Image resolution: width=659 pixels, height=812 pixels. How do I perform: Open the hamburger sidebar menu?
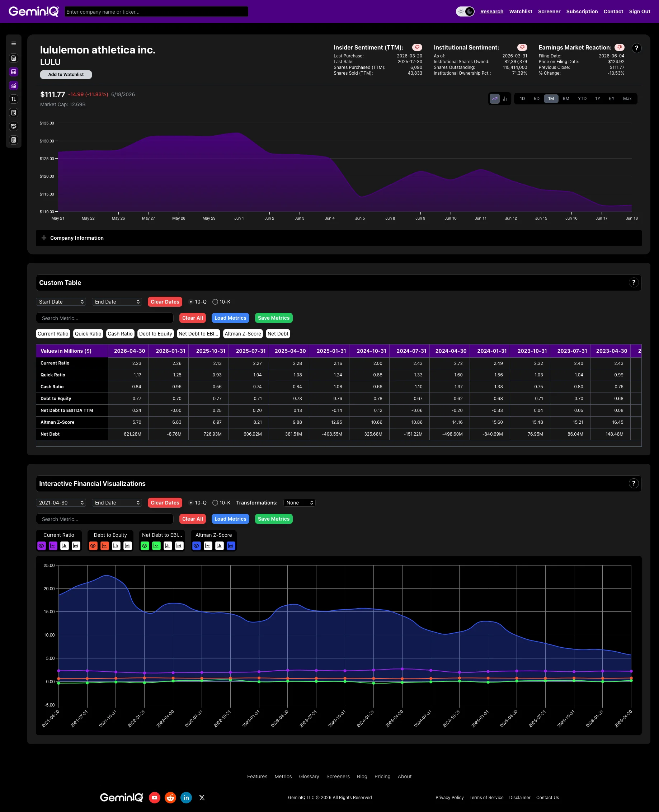tap(14, 44)
